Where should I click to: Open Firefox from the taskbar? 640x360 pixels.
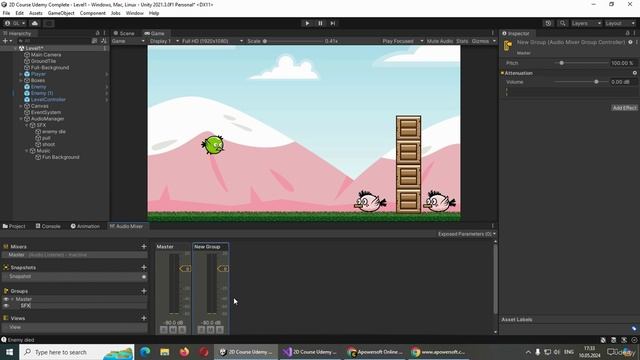point(184,352)
